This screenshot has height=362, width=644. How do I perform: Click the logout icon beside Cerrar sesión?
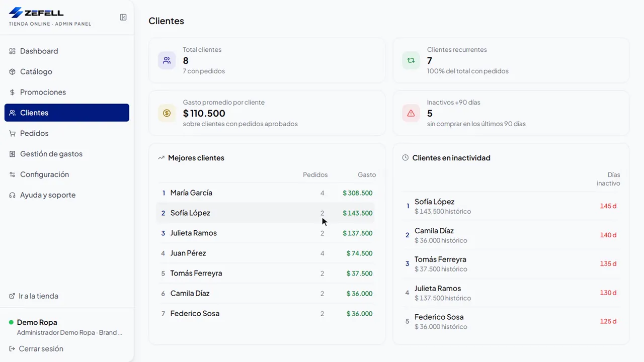[x=12, y=349]
